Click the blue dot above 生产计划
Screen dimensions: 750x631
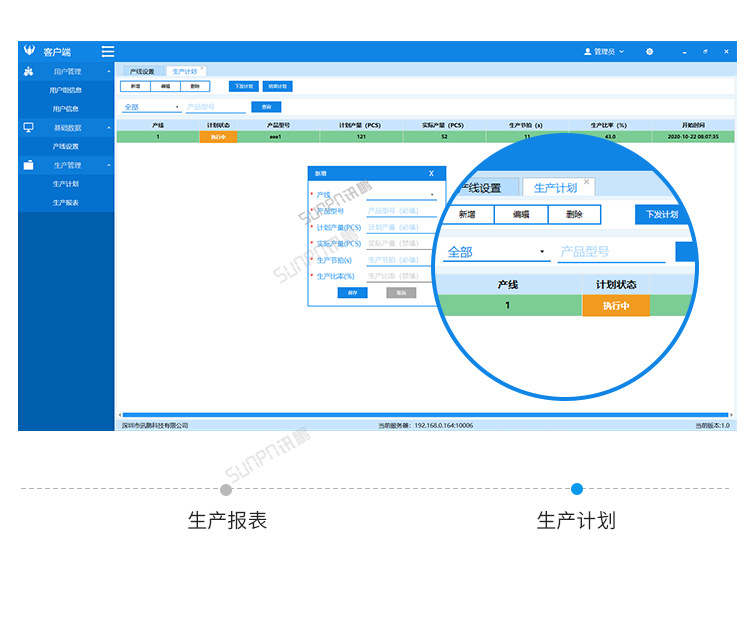point(577,489)
